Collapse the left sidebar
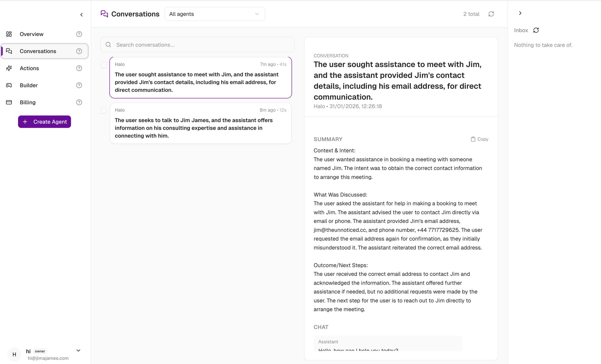The height and width of the screenshot is (364, 601). pyautogui.click(x=81, y=15)
